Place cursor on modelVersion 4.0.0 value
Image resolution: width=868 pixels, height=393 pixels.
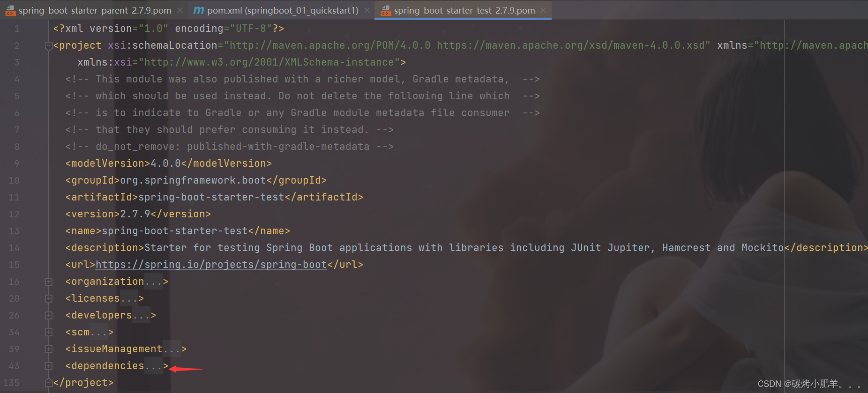(165, 163)
